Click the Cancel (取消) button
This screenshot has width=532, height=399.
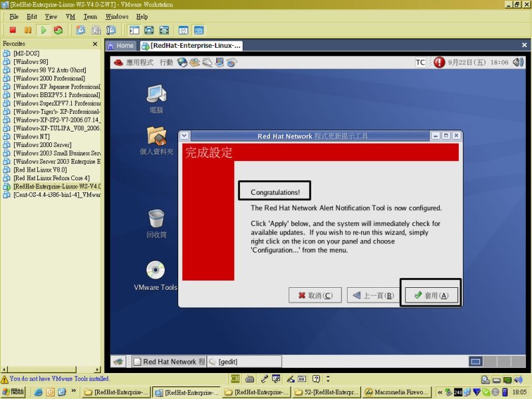pyautogui.click(x=315, y=295)
